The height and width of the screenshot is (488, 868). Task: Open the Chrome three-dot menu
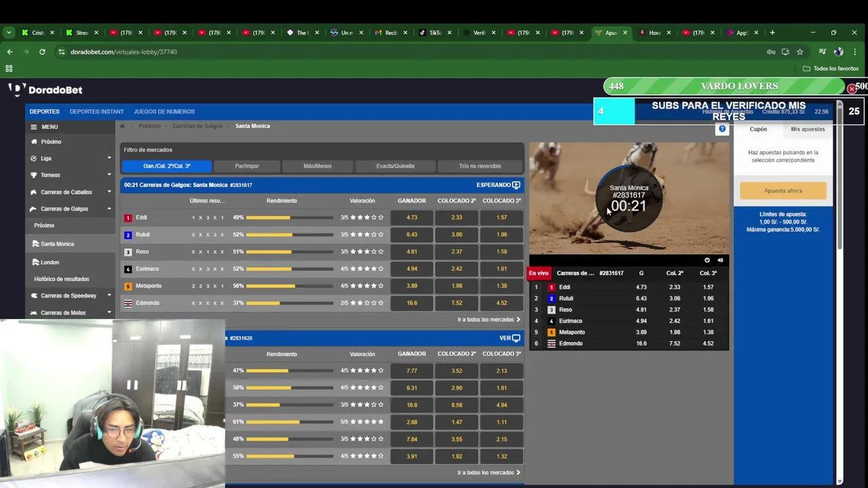point(855,52)
